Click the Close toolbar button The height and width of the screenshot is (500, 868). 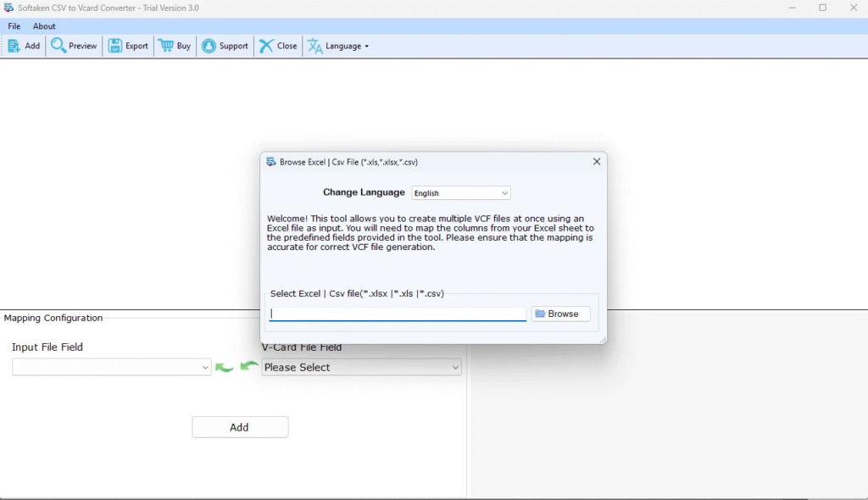click(278, 46)
